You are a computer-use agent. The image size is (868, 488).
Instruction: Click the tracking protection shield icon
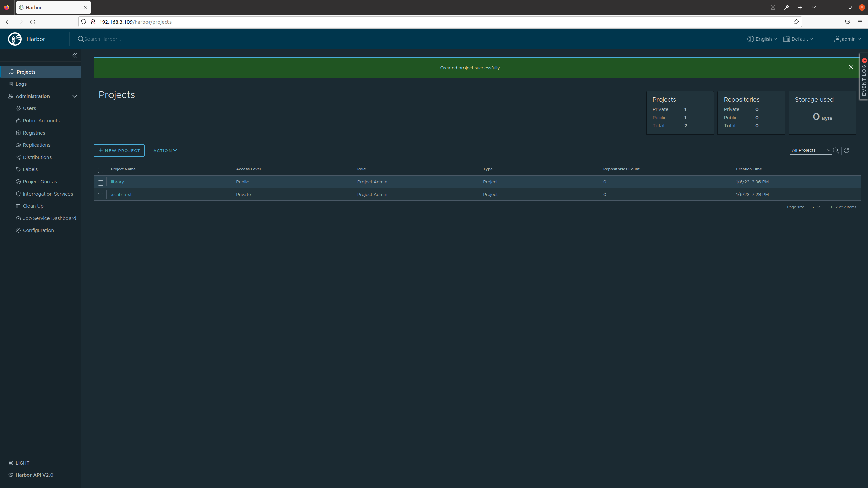(x=84, y=22)
